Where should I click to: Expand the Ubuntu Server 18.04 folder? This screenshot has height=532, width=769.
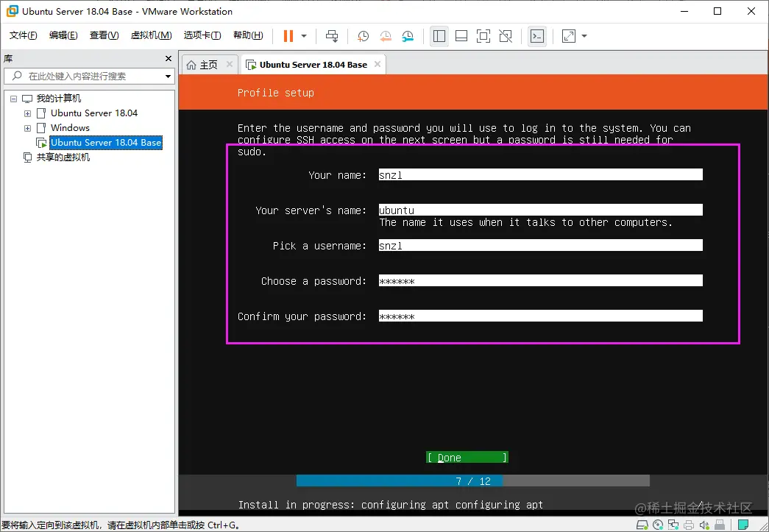coord(28,113)
